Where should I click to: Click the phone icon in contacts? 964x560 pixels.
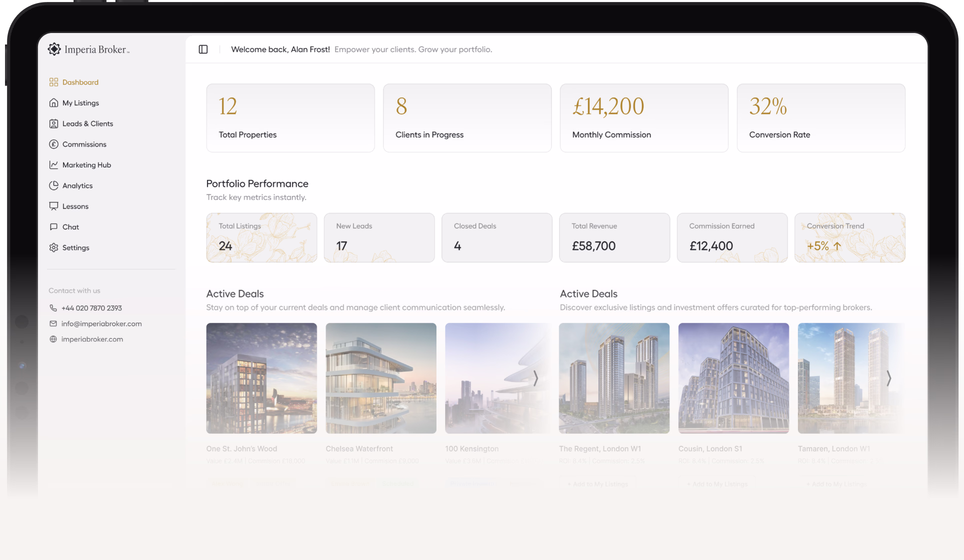53,308
